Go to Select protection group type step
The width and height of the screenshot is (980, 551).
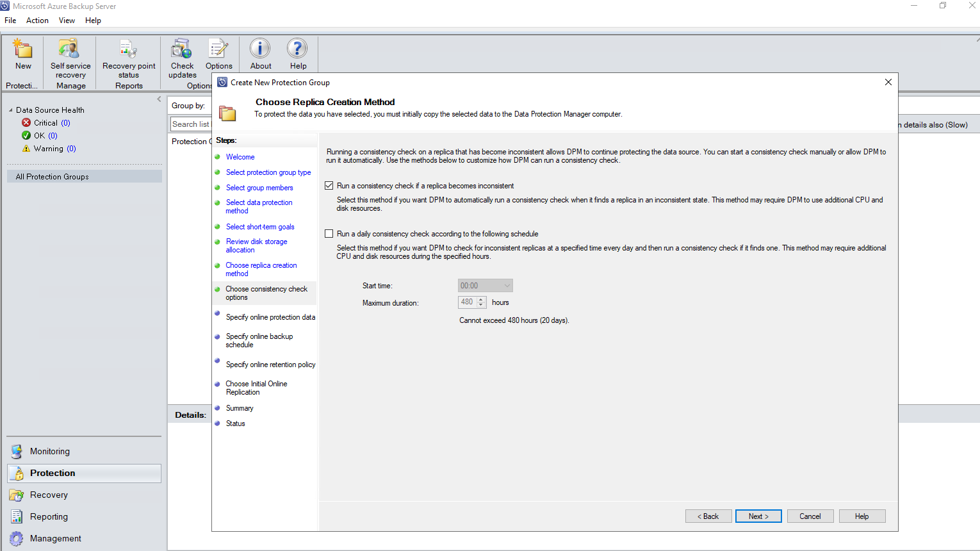pyautogui.click(x=268, y=172)
